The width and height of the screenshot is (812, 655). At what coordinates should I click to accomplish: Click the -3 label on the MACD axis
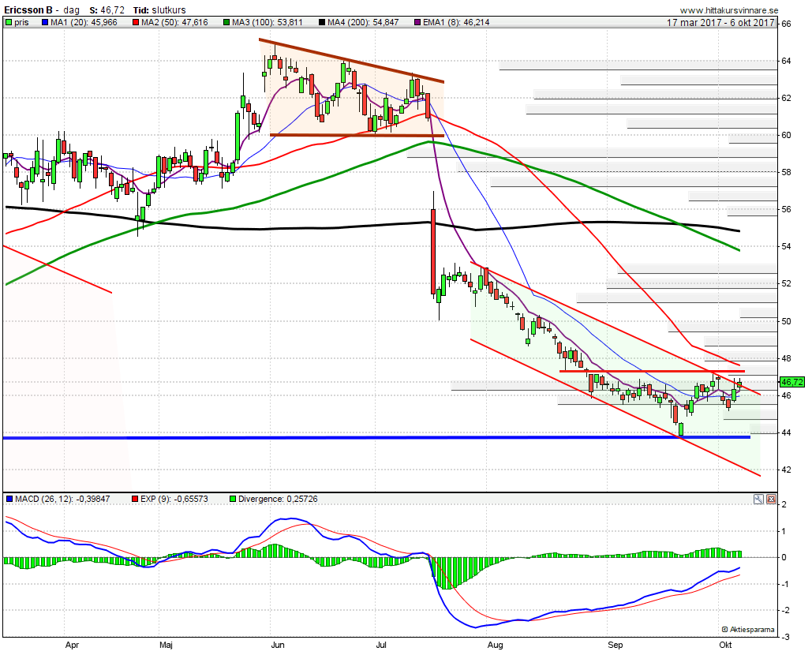[x=785, y=638]
